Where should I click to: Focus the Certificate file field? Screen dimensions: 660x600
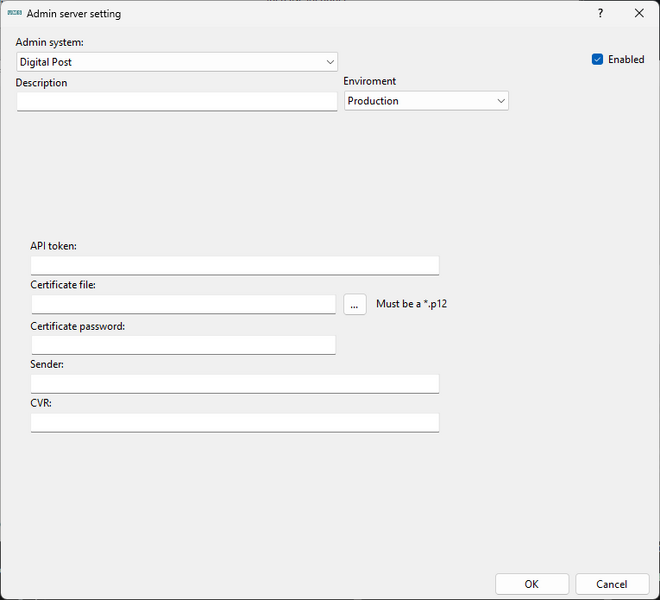coord(184,304)
